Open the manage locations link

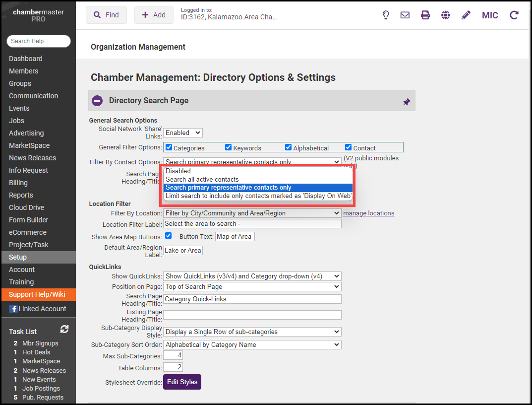[x=368, y=213]
